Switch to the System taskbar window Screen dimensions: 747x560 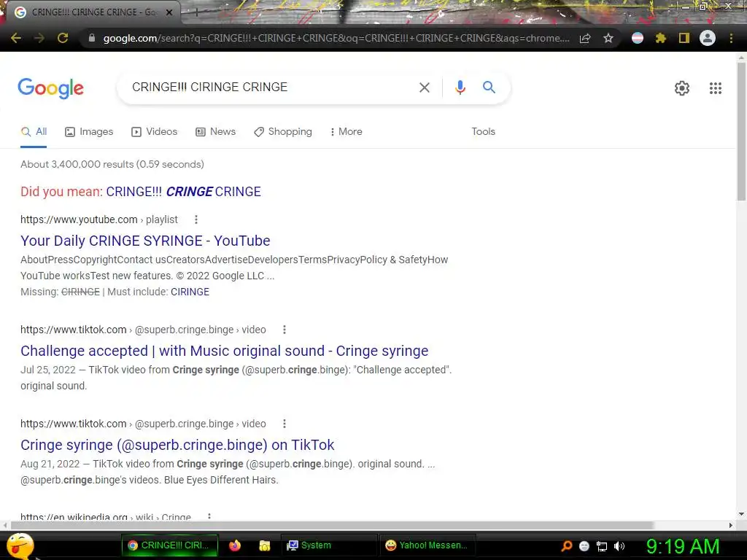click(329, 545)
